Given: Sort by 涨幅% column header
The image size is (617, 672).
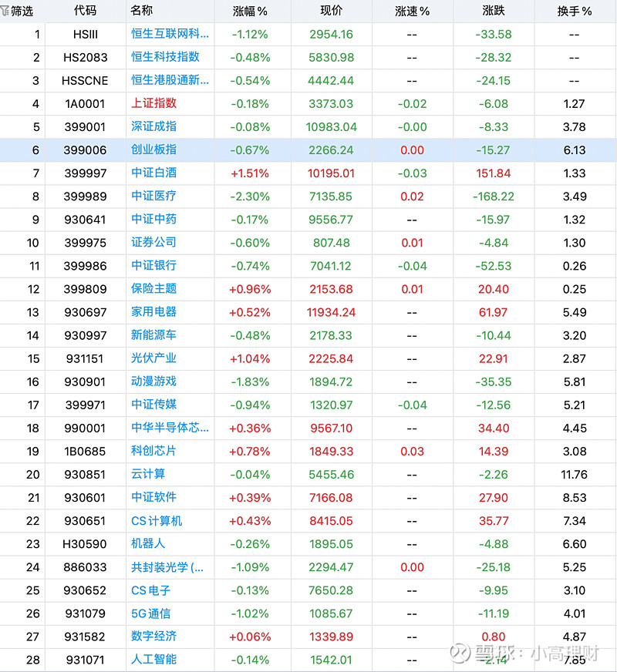Looking at the screenshot, I should tap(250, 11).
